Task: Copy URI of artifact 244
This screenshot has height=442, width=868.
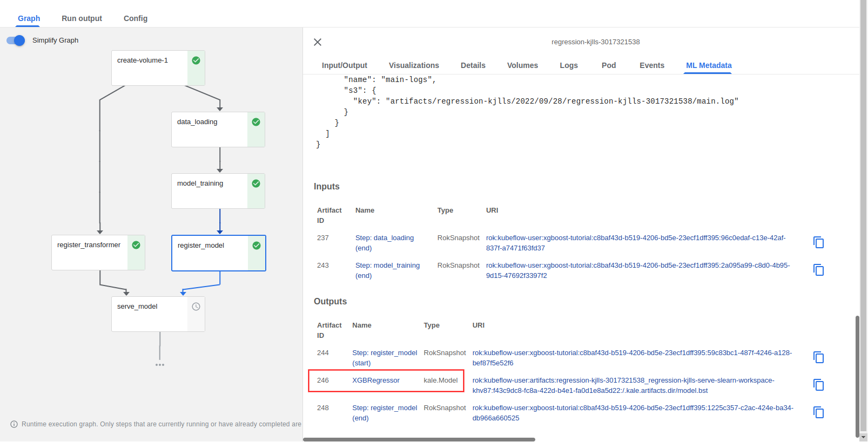Action: point(819,357)
